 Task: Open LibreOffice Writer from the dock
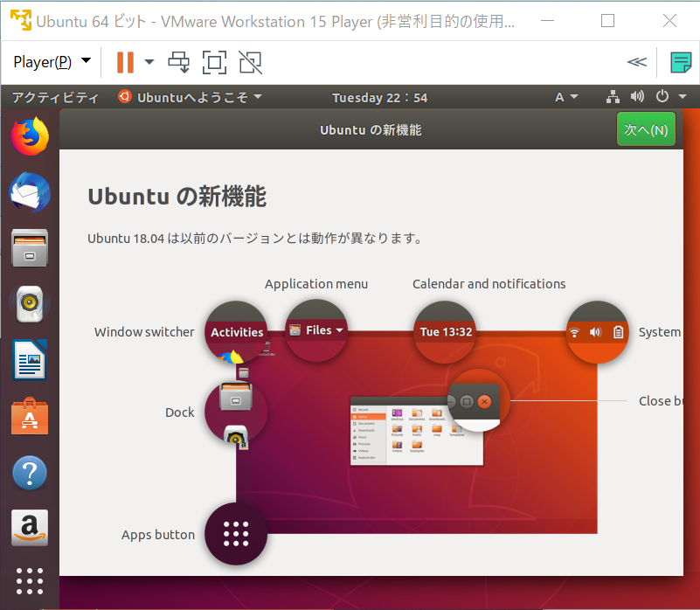tap(30, 359)
